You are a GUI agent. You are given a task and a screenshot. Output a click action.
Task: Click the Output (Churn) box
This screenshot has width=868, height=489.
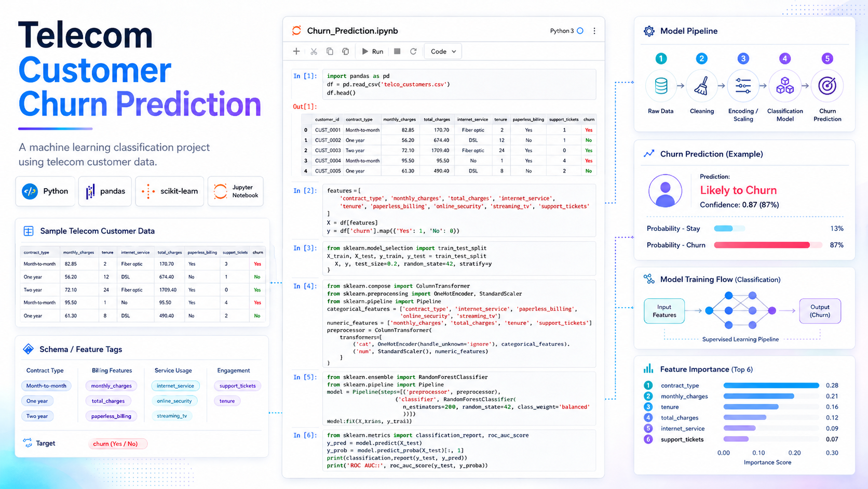click(x=820, y=311)
